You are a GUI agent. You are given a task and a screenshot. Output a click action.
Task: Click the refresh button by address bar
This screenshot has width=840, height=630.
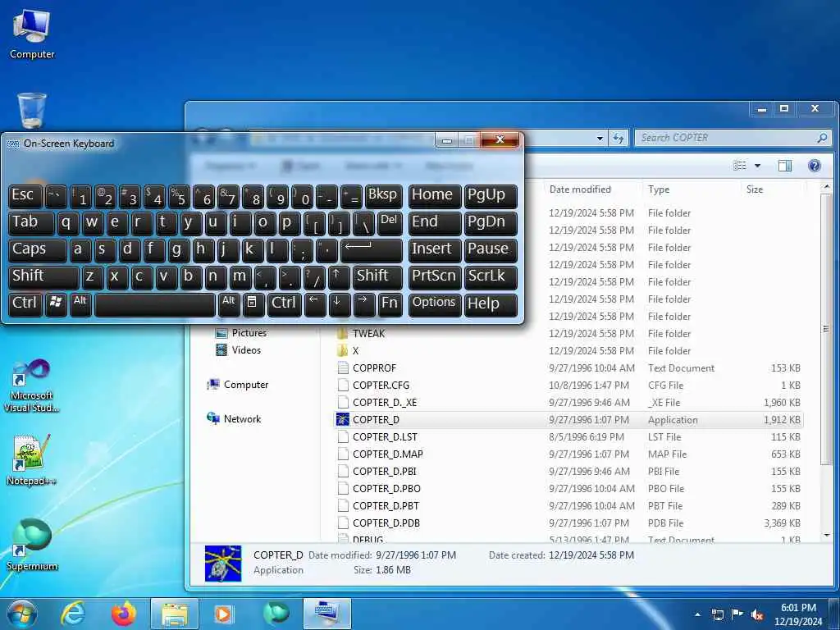tap(619, 138)
